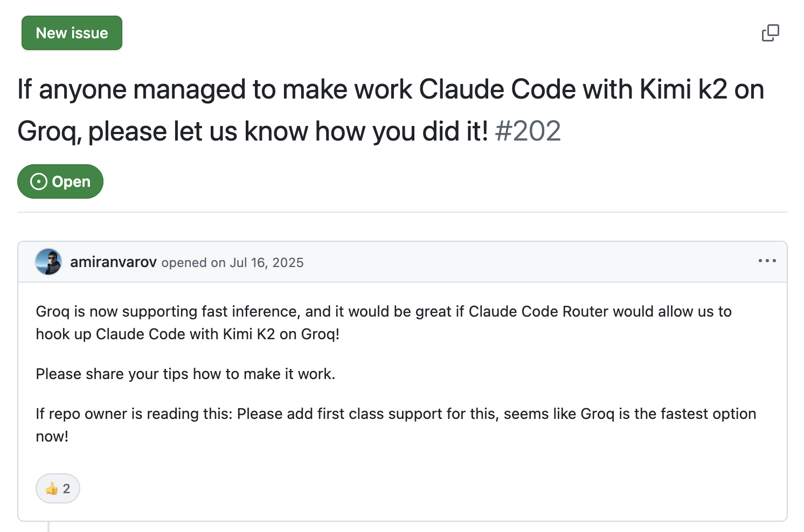Screen dimensions: 804x532
Task: Click the timeline connector below the comment
Action: tap(48, 527)
